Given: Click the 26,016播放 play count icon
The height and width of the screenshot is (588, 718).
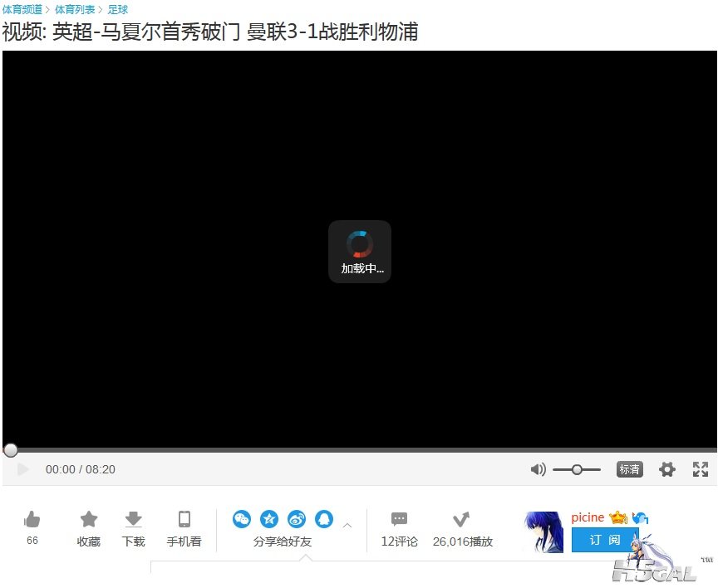Looking at the screenshot, I should click(x=461, y=519).
